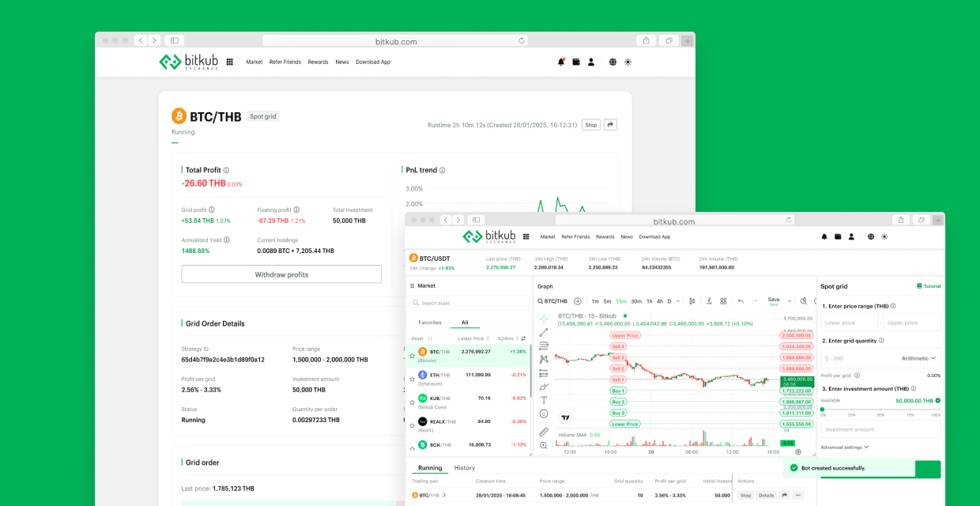
Task: Favorite the BCH/THB star
Action: tap(412, 449)
